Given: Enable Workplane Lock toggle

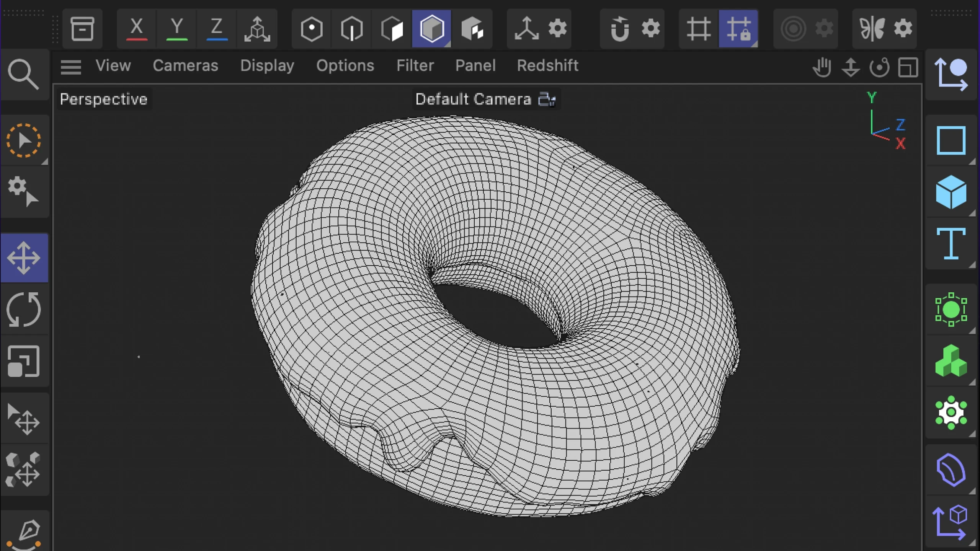Looking at the screenshot, I should [x=738, y=29].
